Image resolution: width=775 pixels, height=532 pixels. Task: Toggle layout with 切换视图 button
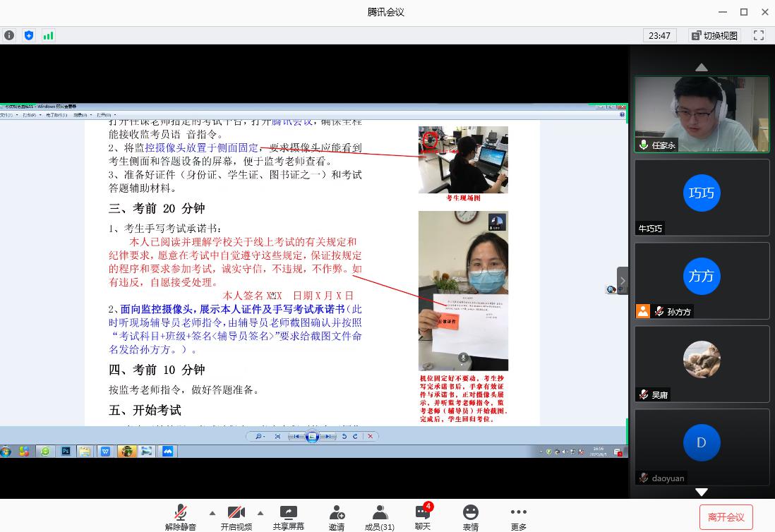coord(714,35)
